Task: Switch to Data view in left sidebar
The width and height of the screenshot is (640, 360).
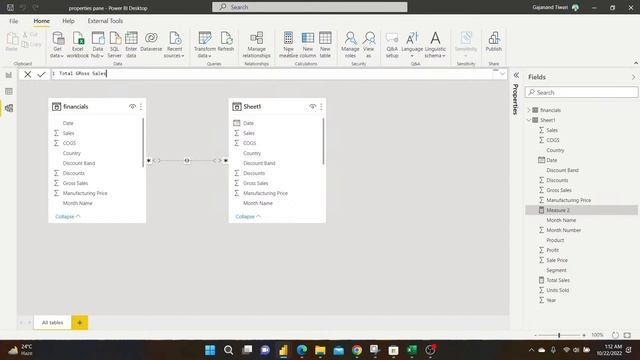Action: tap(9, 91)
